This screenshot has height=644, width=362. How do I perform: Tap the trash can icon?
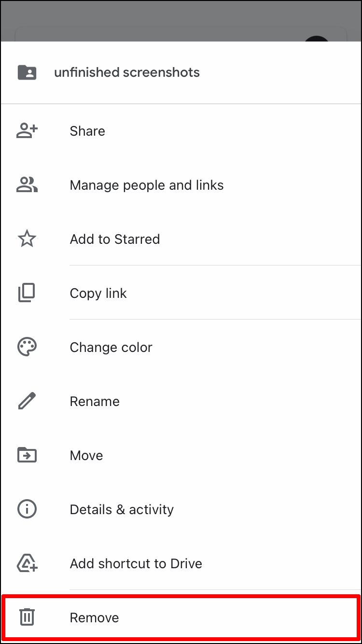[27, 617]
